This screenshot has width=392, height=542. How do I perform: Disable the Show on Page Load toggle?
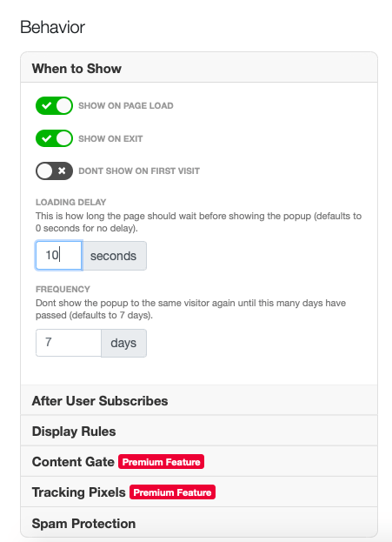pos(54,106)
